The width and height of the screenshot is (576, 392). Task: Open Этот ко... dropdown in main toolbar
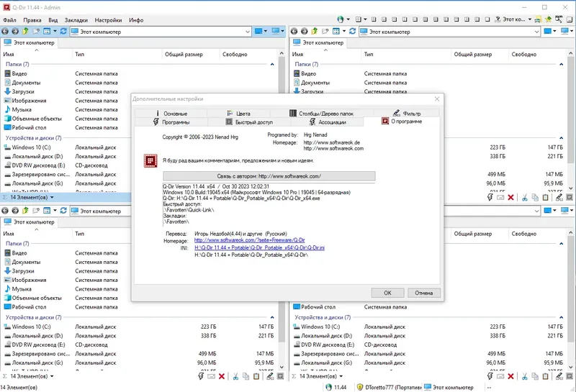[x=530, y=19]
